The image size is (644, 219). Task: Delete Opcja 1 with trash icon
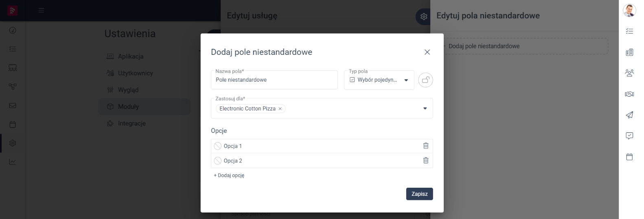pyautogui.click(x=426, y=146)
